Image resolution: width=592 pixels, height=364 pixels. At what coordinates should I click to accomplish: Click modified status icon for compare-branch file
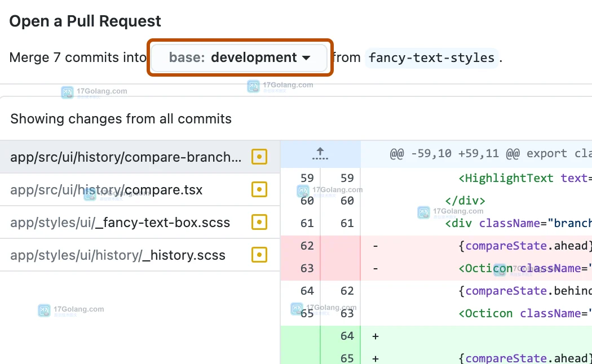tap(259, 157)
